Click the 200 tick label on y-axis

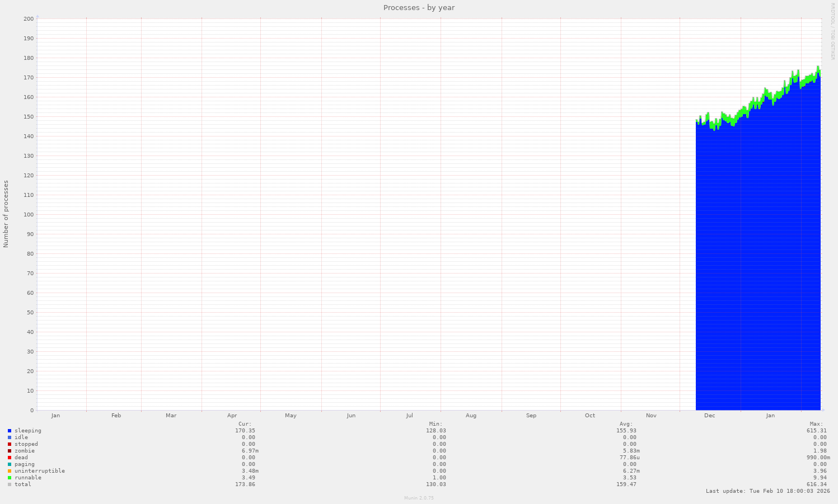click(29, 19)
